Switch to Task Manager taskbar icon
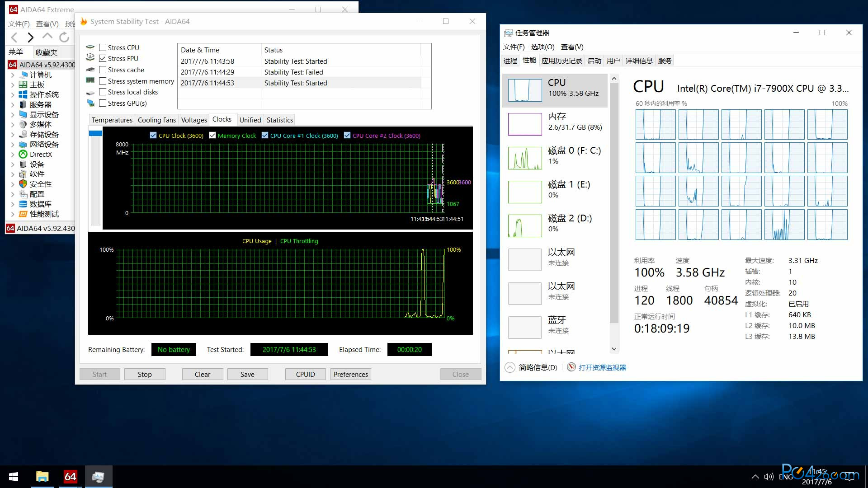Image resolution: width=868 pixels, height=488 pixels. point(99,477)
